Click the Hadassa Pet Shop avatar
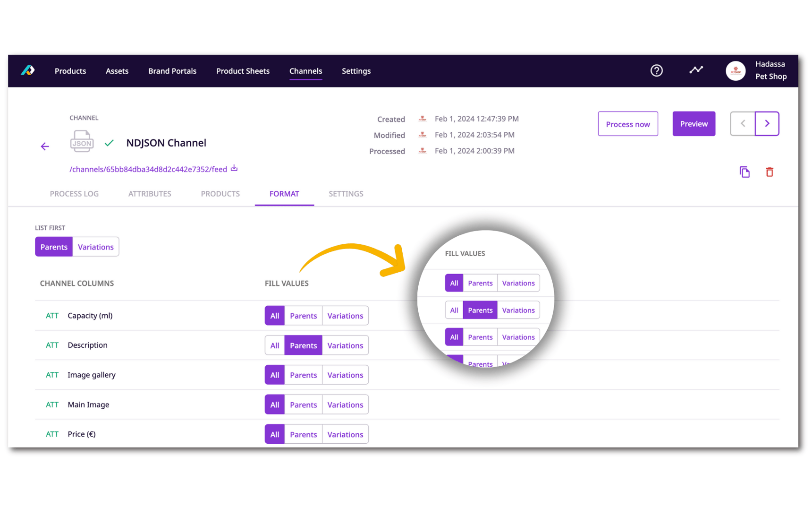This screenshot has width=812, height=508. [x=736, y=70]
